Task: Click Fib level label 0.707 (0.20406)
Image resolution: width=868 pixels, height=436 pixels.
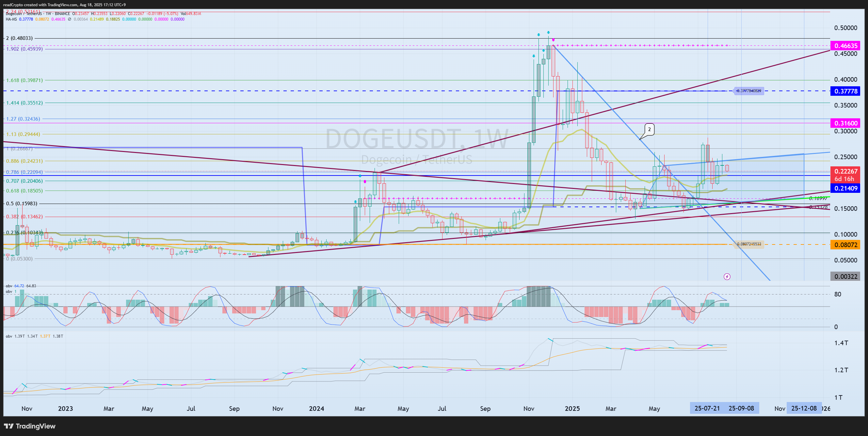Action: [24, 181]
